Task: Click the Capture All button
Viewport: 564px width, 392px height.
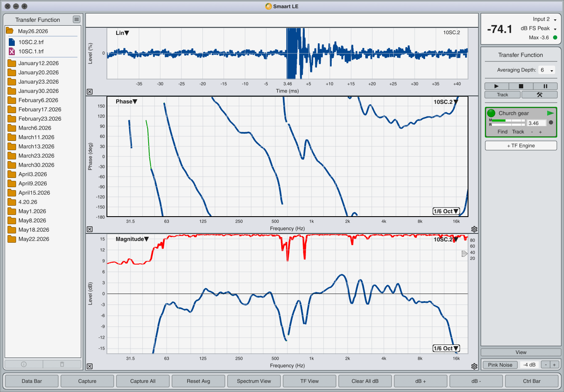Action: 143,381
